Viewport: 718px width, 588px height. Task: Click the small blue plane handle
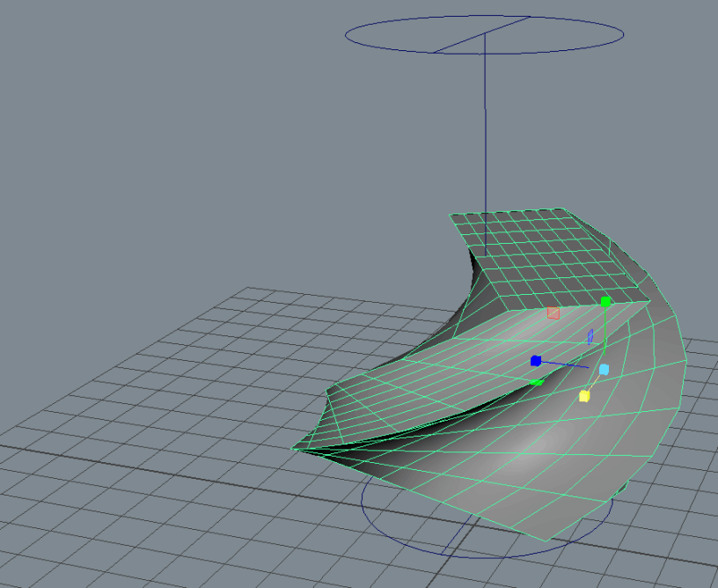(590, 335)
